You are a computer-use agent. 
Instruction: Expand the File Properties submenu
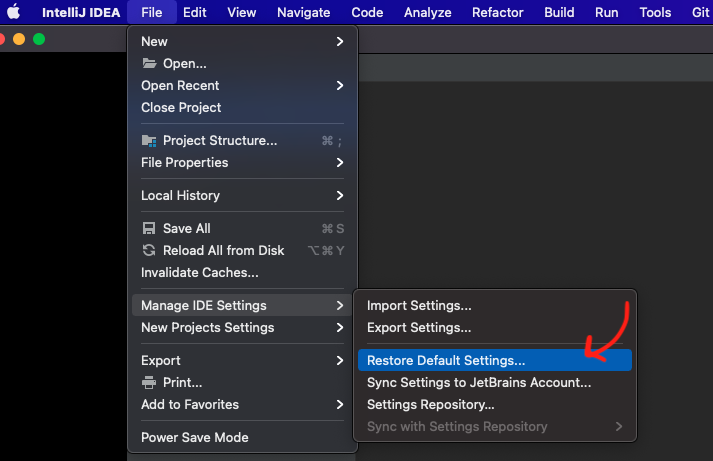click(x=242, y=162)
